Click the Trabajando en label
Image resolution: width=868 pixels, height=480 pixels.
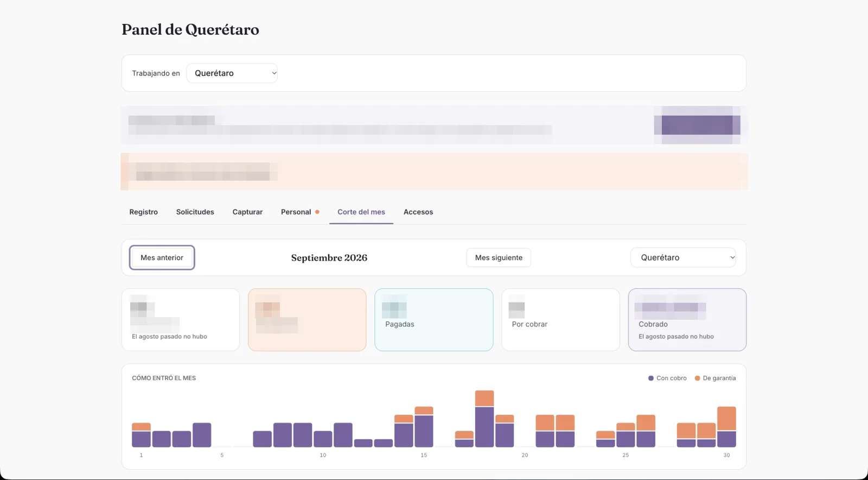(156, 73)
